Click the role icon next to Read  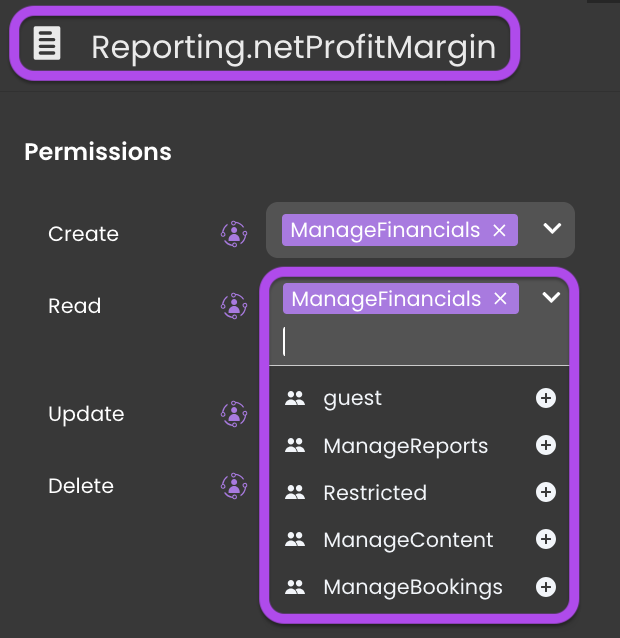(234, 306)
